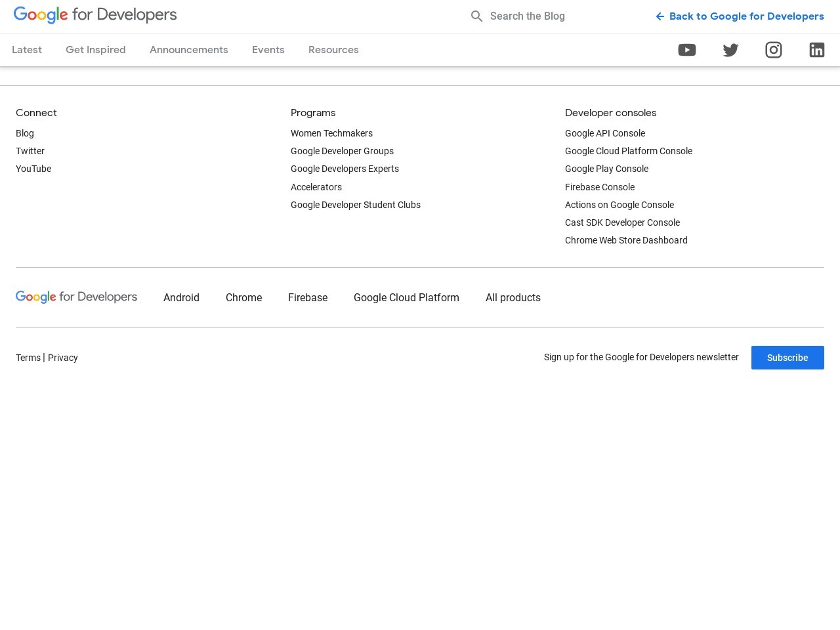Open Firebase Console link

click(x=600, y=187)
